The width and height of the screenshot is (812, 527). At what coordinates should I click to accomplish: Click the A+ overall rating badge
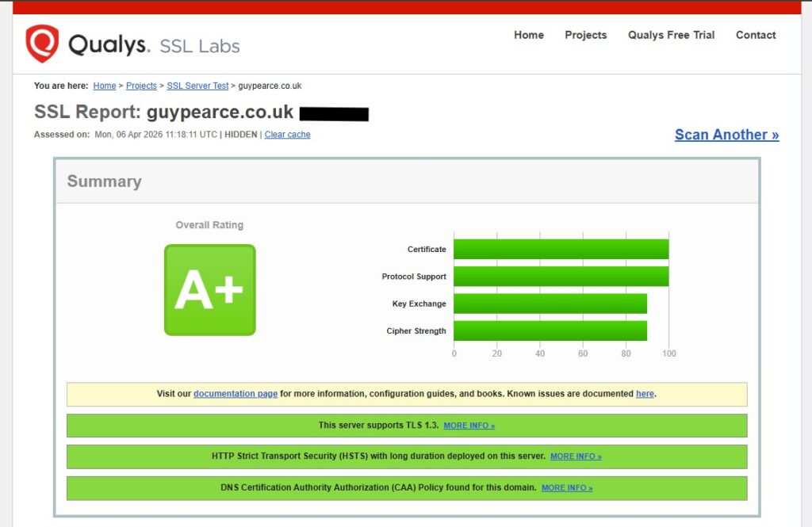click(209, 290)
